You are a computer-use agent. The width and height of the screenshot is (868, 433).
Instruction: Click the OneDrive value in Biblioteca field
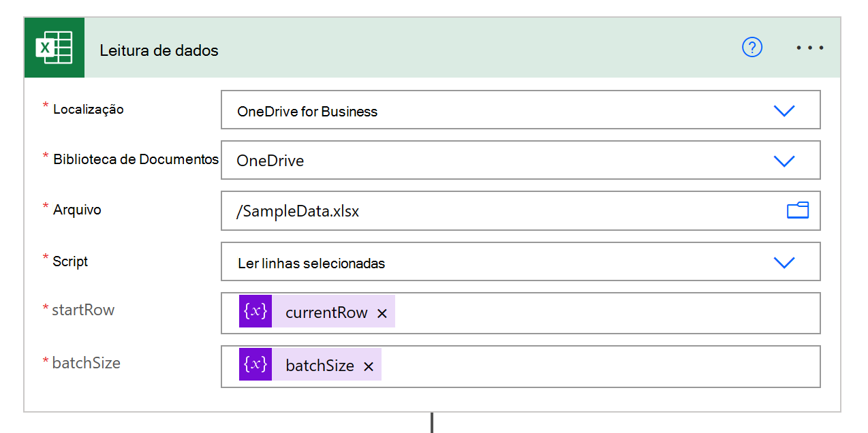click(270, 161)
